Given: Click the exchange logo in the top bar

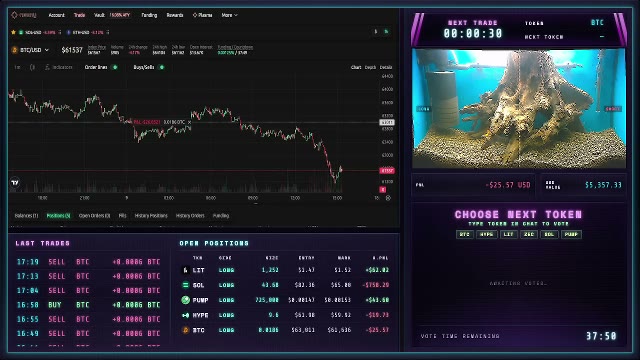Looking at the screenshot, I should [24, 15].
